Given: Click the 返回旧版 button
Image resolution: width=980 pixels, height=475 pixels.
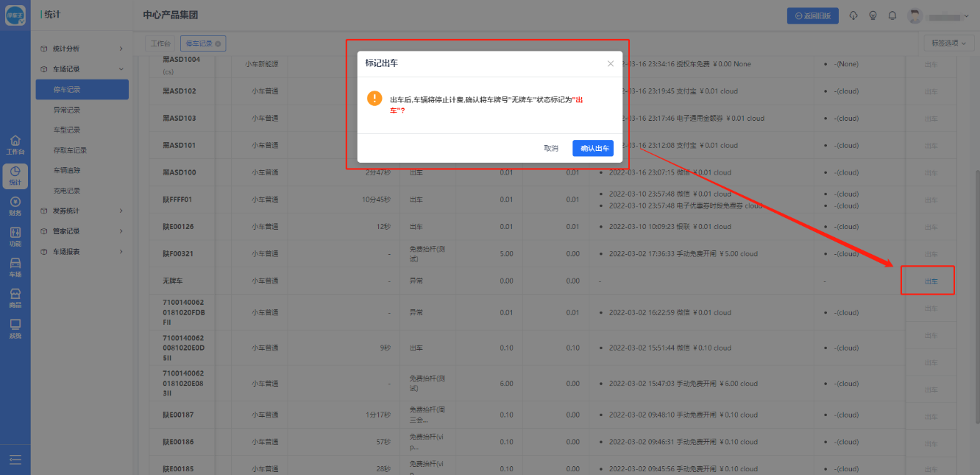Looking at the screenshot, I should [x=813, y=15].
